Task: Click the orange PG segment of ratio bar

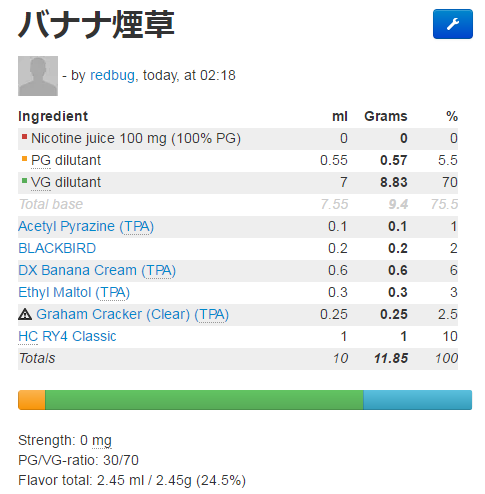Action: pyautogui.click(x=32, y=400)
